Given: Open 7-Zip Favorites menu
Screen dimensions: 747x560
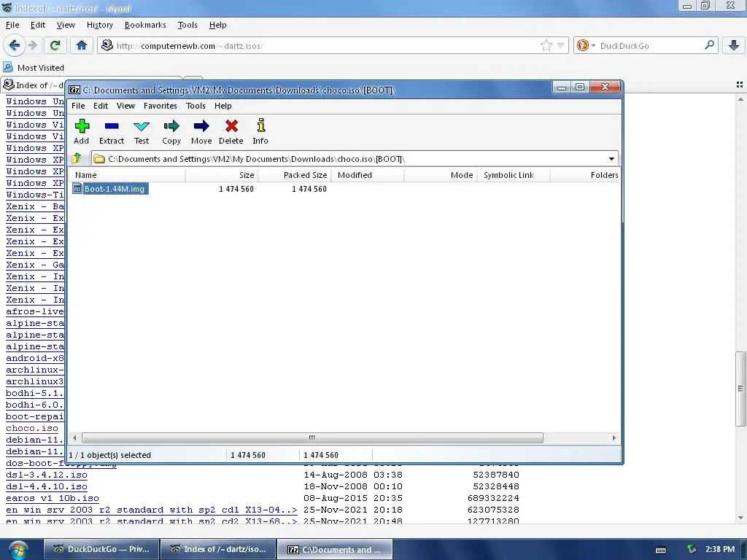Looking at the screenshot, I should pyautogui.click(x=160, y=106).
